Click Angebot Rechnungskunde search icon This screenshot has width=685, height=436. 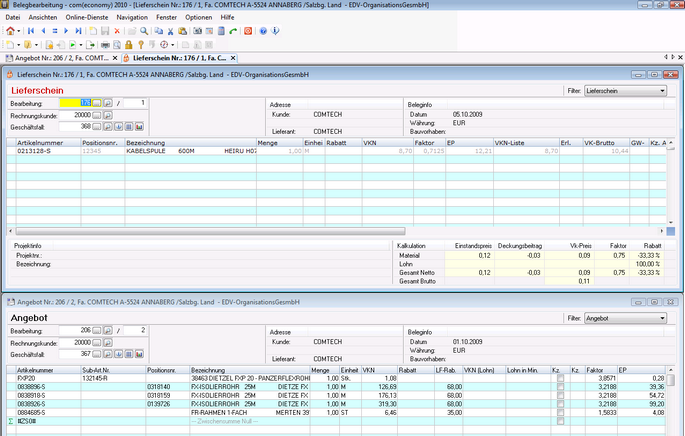[x=108, y=343]
